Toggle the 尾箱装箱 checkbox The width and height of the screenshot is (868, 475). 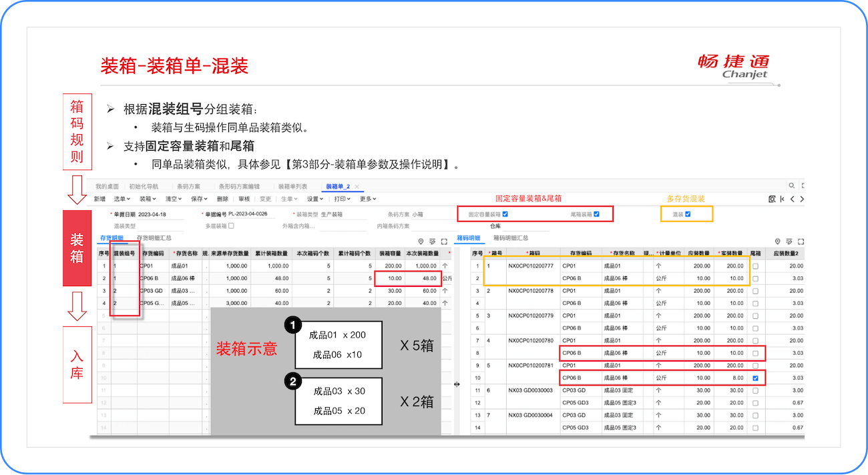[x=596, y=214]
